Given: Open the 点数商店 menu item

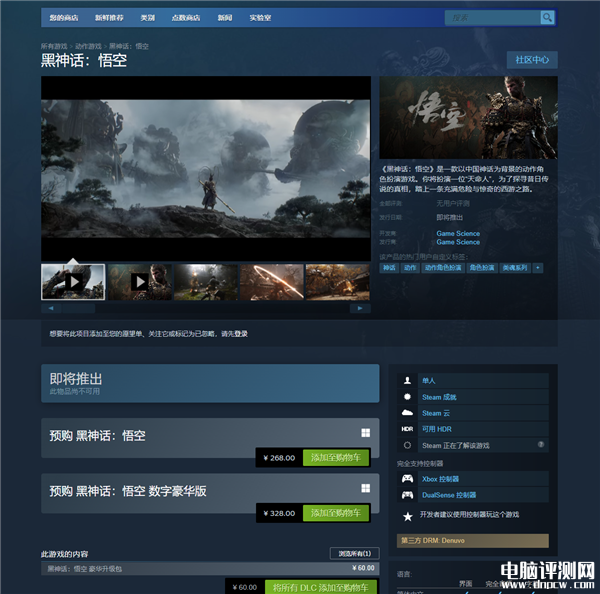Looking at the screenshot, I should point(186,18).
